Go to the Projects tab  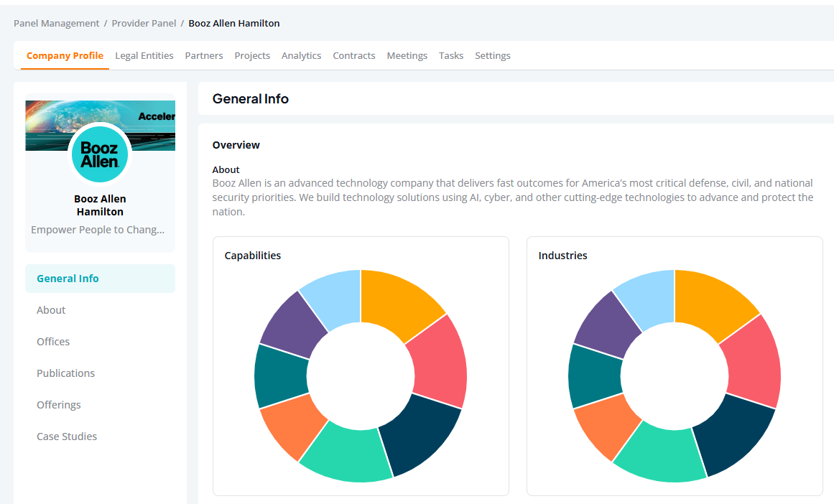coord(252,56)
